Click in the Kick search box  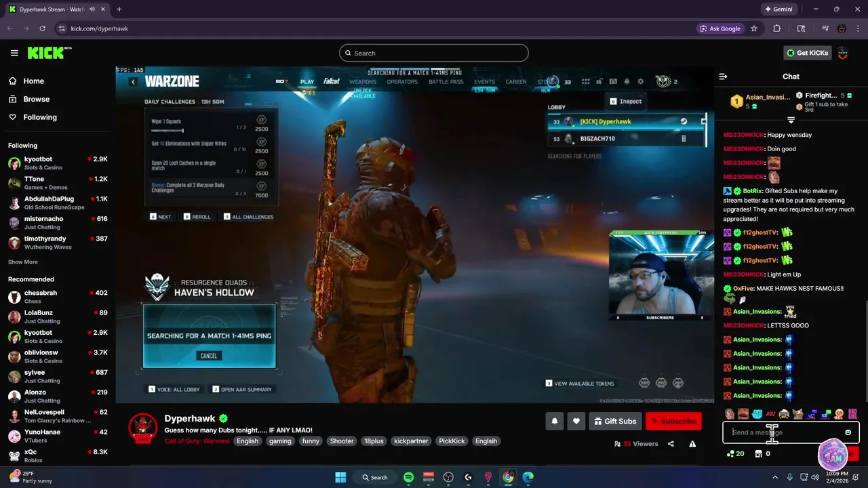click(433, 53)
